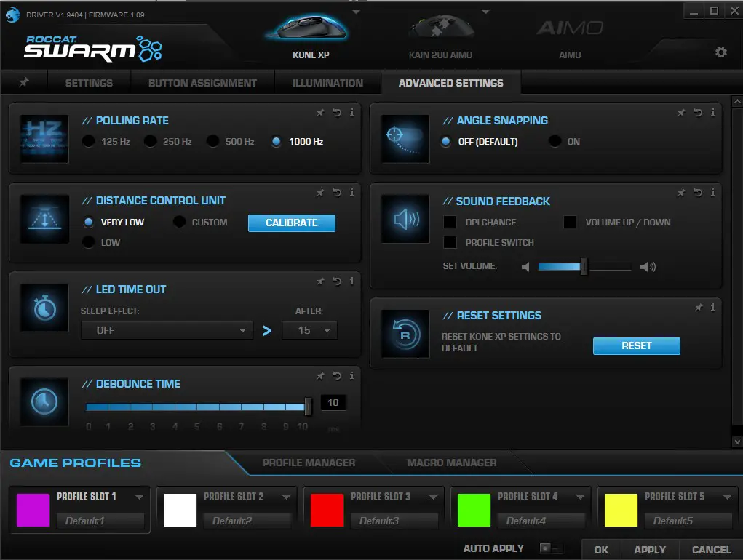
Task: Select the Kain 200 AIMO device
Action: tap(441, 37)
